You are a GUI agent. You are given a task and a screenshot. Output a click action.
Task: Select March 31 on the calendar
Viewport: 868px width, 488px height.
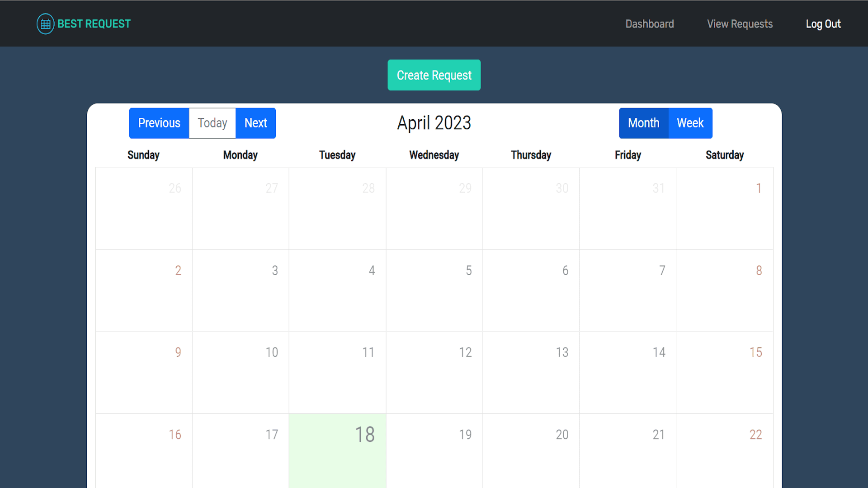(627, 208)
